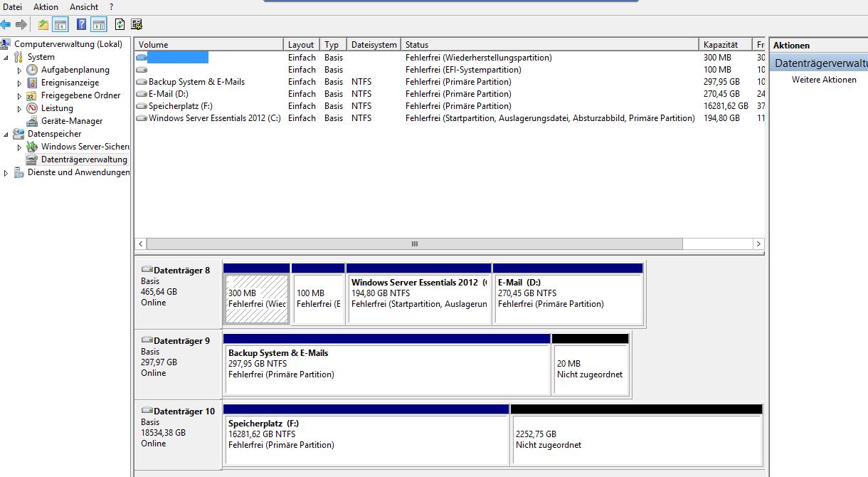Viewport: 868px width, 477px height.
Task: Click the Datenträger 8 disk icon
Action: [x=147, y=271]
